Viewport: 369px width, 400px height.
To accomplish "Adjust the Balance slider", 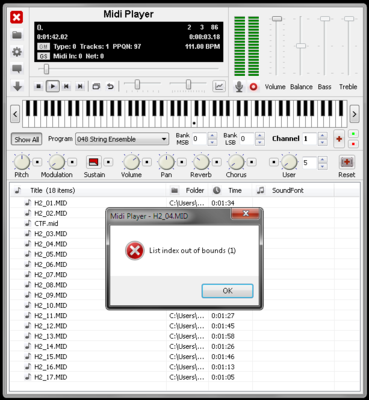I will pos(301,46).
